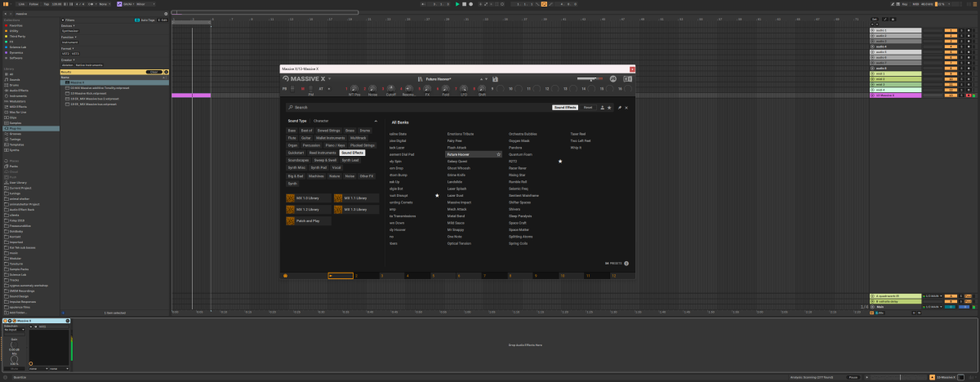980x382 pixels.
Task: Save the Future Hoover preset
Action: 495,79
